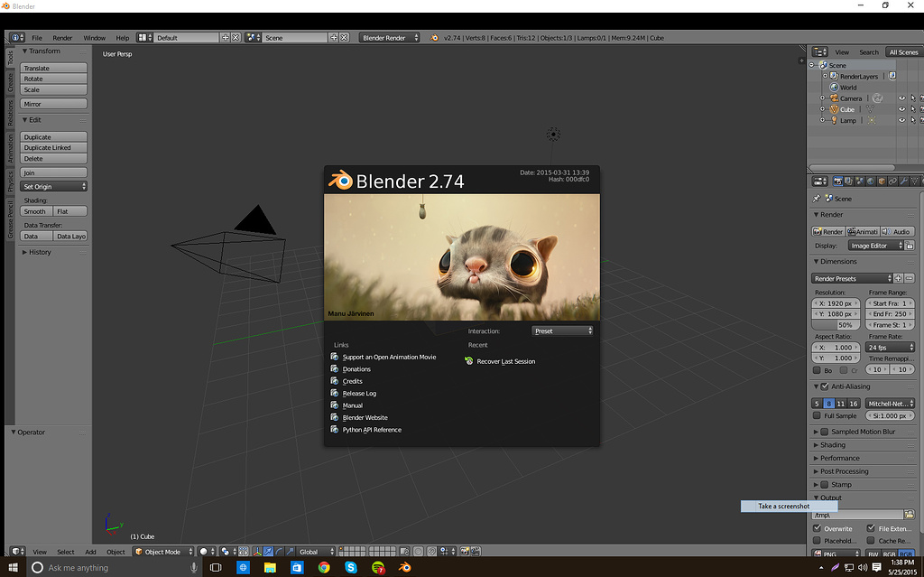
Task: Open the Render Presets dropdown
Action: point(852,278)
